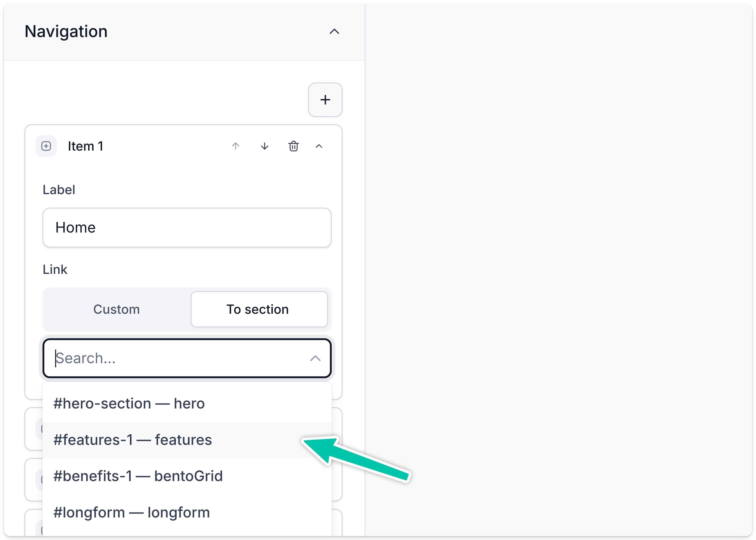
Task: Choose #longform — longform in the list
Action: (131, 512)
